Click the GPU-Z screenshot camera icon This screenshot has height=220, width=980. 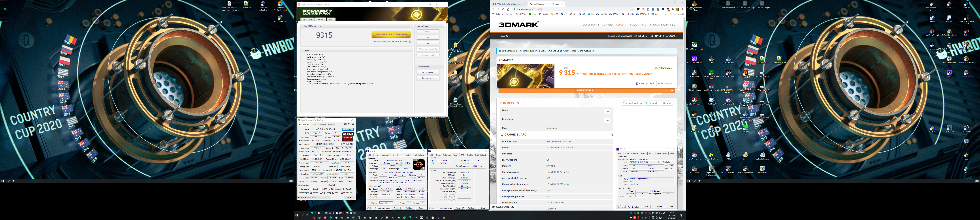click(345, 124)
